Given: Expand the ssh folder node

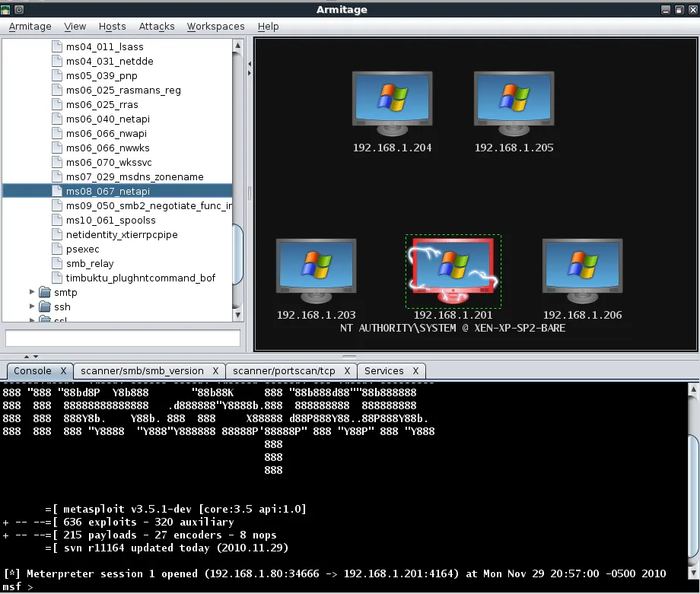Looking at the screenshot, I should 33,307.
